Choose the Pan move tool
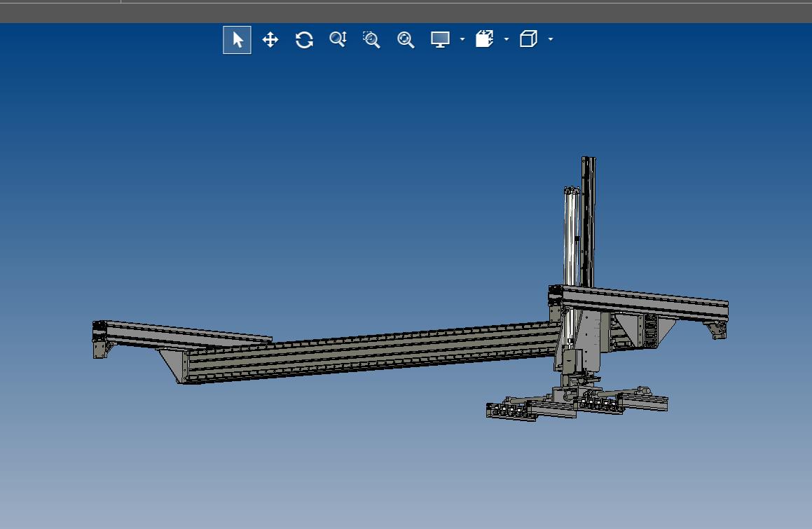The image size is (812, 529). [x=270, y=40]
